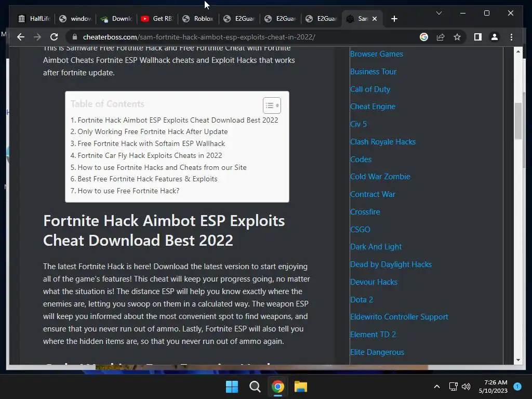Go back to the previous page

(21, 37)
